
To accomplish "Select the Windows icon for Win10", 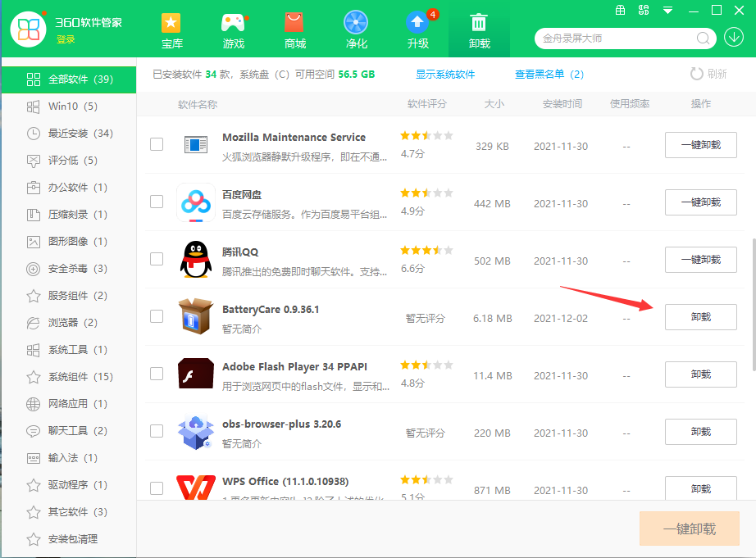I will 34,107.
